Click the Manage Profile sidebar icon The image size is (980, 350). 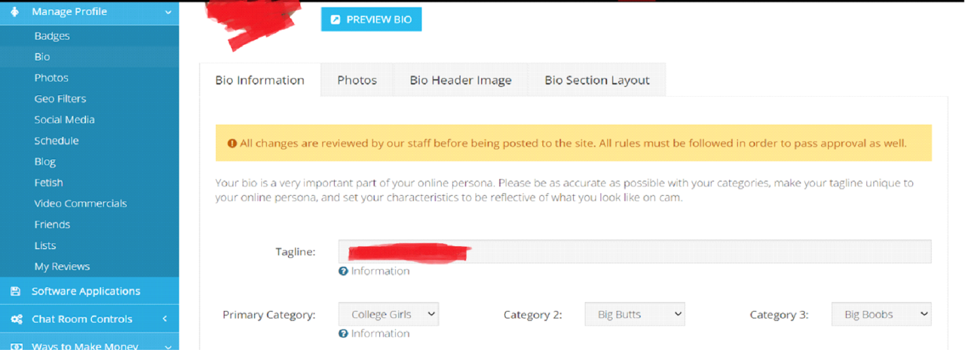[15, 12]
